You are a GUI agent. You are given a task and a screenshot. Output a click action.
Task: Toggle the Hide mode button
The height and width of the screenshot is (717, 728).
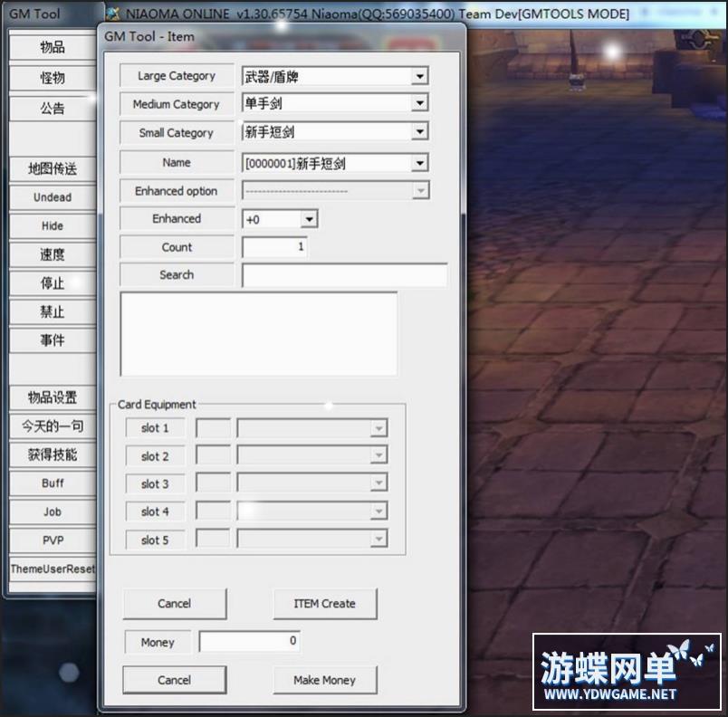pyautogui.click(x=53, y=226)
